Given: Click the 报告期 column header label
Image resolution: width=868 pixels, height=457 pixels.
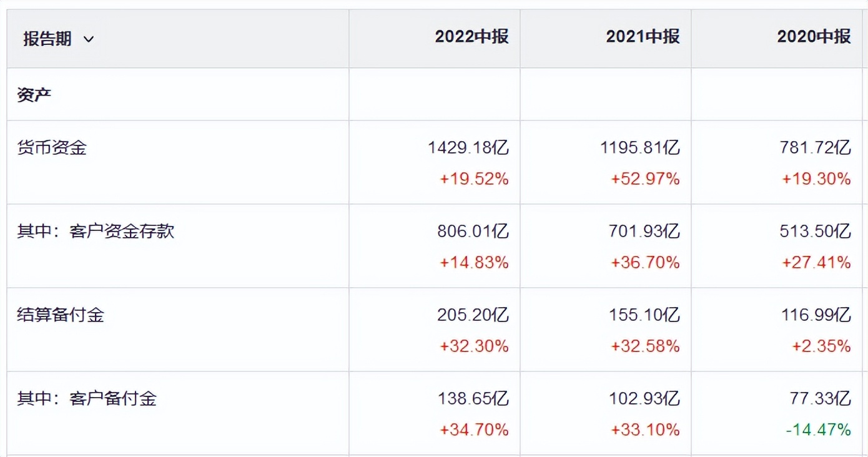Looking at the screenshot, I should [x=47, y=39].
